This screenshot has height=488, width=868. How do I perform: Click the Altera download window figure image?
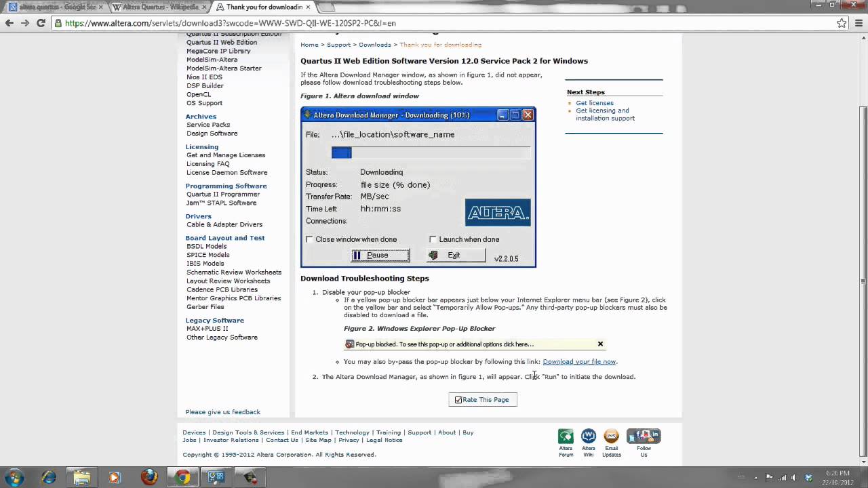pyautogui.click(x=418, y=187)
